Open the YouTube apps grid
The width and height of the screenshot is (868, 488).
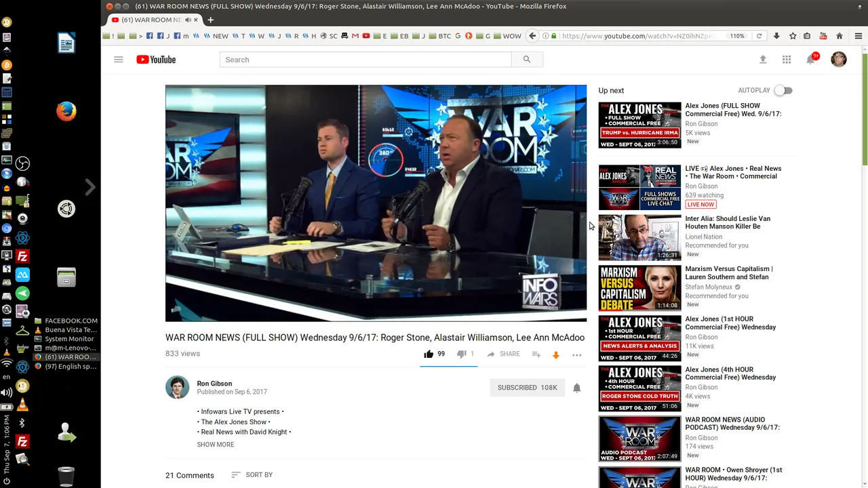click(787, 60)
